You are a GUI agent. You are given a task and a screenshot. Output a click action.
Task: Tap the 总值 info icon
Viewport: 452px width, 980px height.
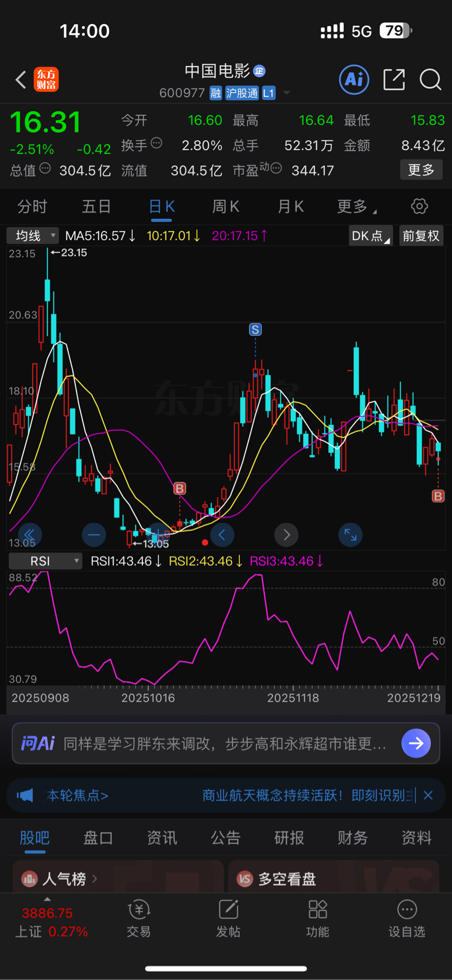[45, 168]
